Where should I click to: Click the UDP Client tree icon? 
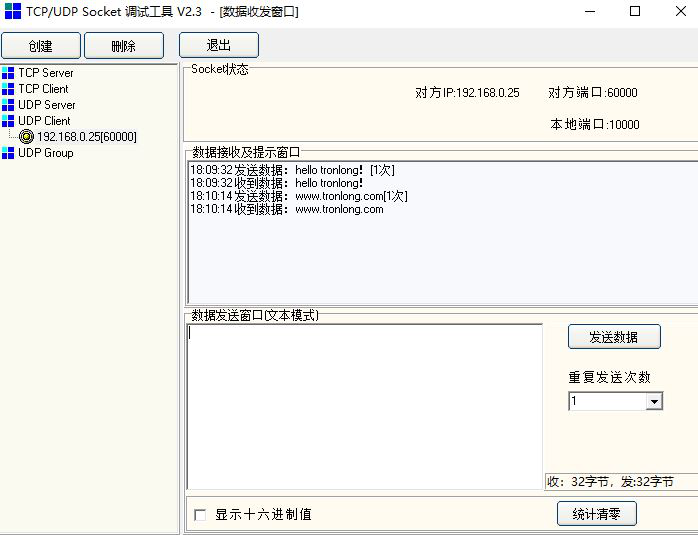pyautogui.click(x=8, y=121)
